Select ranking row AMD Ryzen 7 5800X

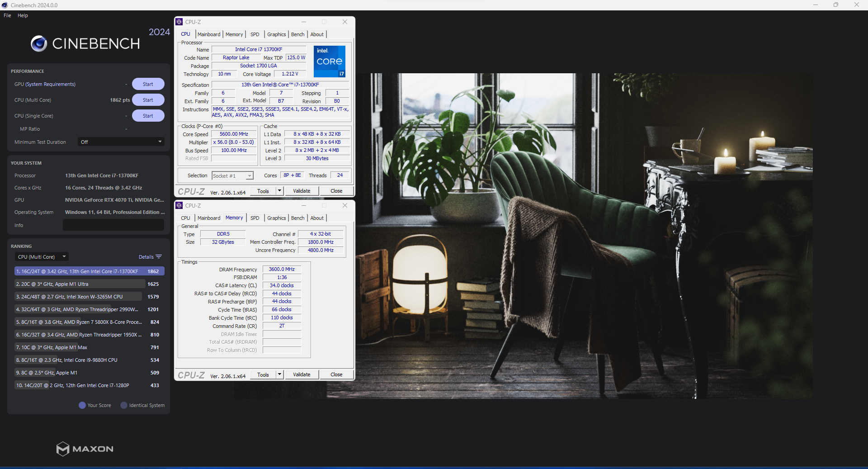click(x=89, y=322)
